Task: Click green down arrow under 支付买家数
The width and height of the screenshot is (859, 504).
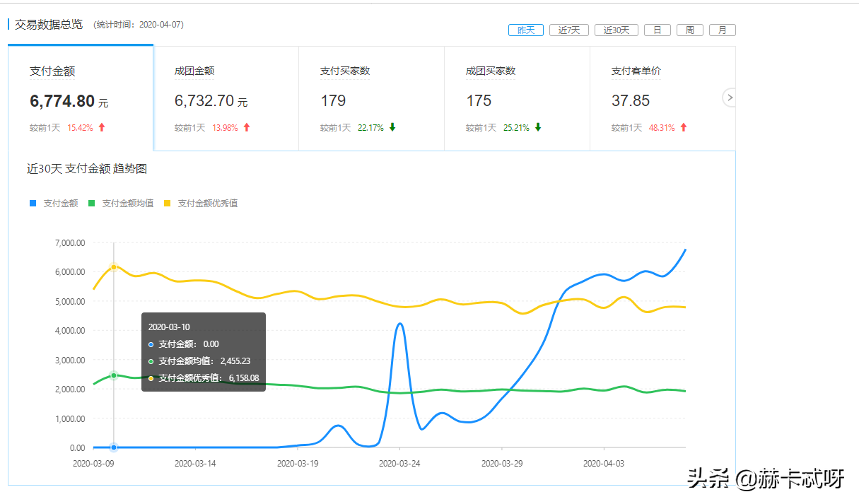Action: tap(392, 128)
